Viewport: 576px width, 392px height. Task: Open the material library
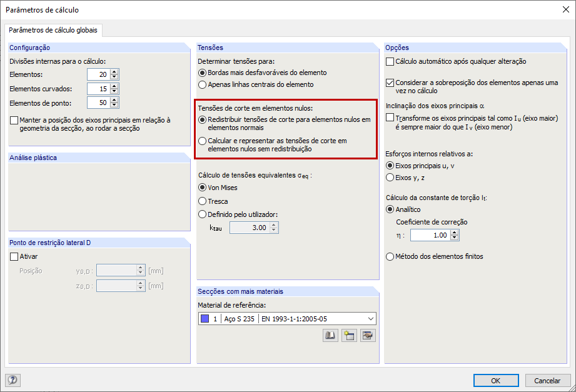(x=330, y=335)
